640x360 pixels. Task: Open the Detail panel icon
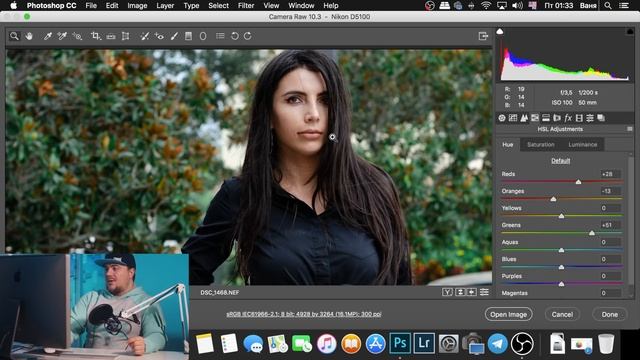(x=524, y=118)
